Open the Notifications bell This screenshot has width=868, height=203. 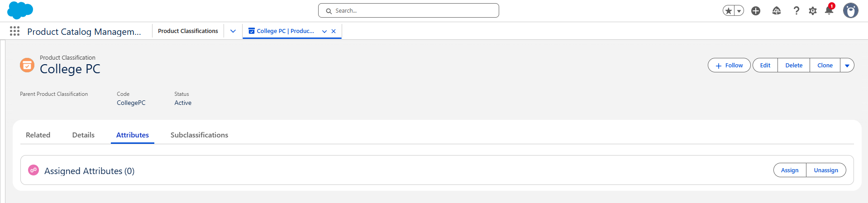(829, 10)
